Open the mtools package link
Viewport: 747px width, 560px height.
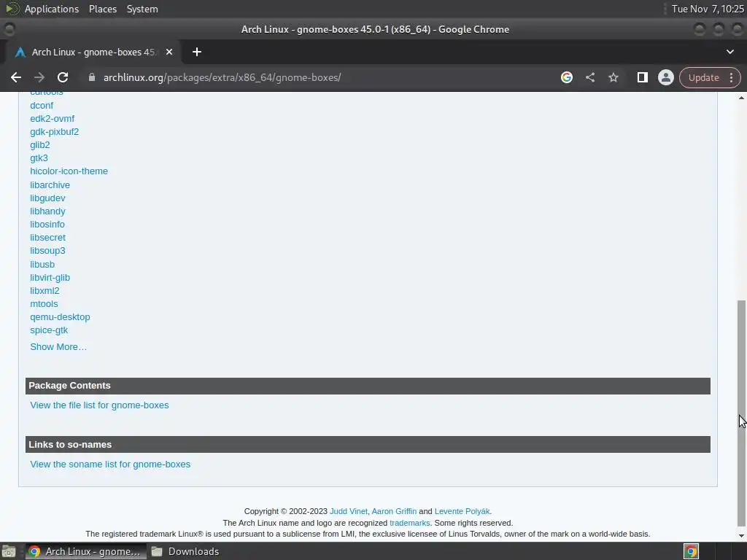(x=44, y=304)
